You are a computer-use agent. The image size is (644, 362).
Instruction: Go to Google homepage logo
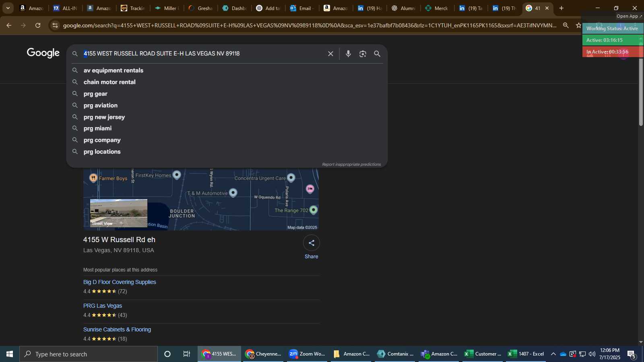click(x=43, y=53)
